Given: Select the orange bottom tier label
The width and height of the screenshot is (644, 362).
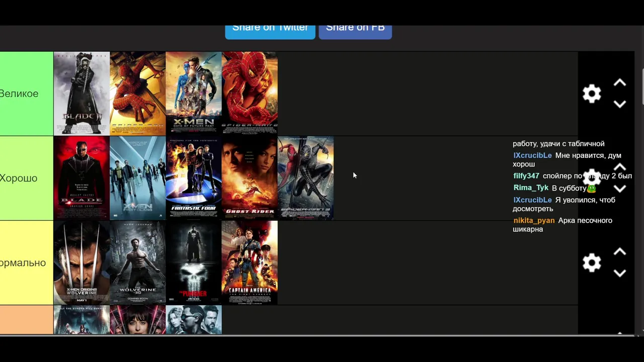Looking at the screenshot, I should pyautogui.click(x=27, y=320).
